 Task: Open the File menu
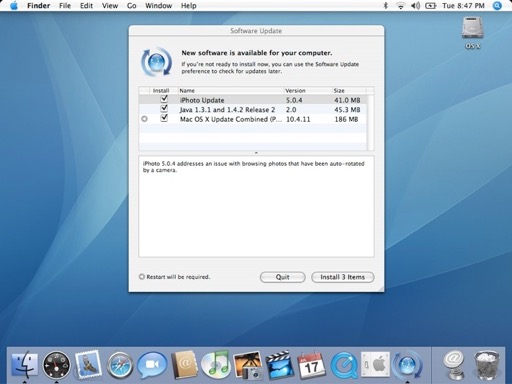tap(65, 6)
